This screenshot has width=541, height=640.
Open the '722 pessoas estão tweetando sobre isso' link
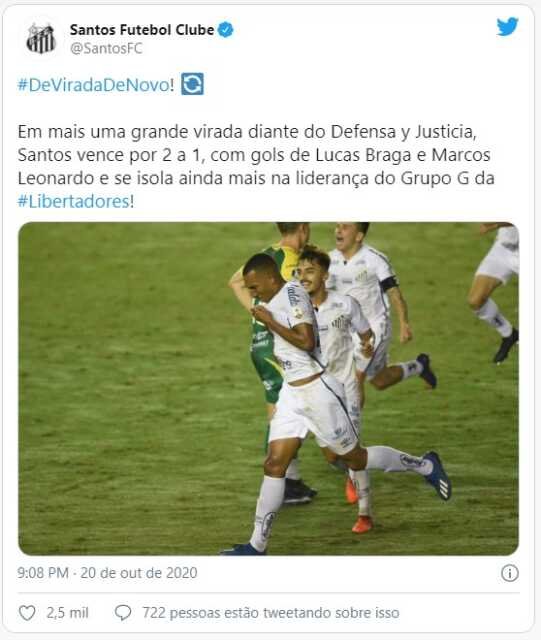click(x=270, y=613)
